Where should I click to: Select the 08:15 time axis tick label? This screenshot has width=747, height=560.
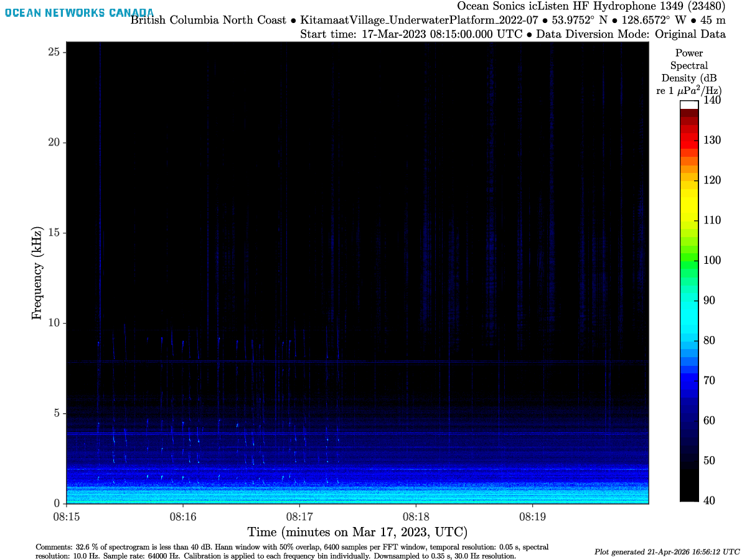66,516
